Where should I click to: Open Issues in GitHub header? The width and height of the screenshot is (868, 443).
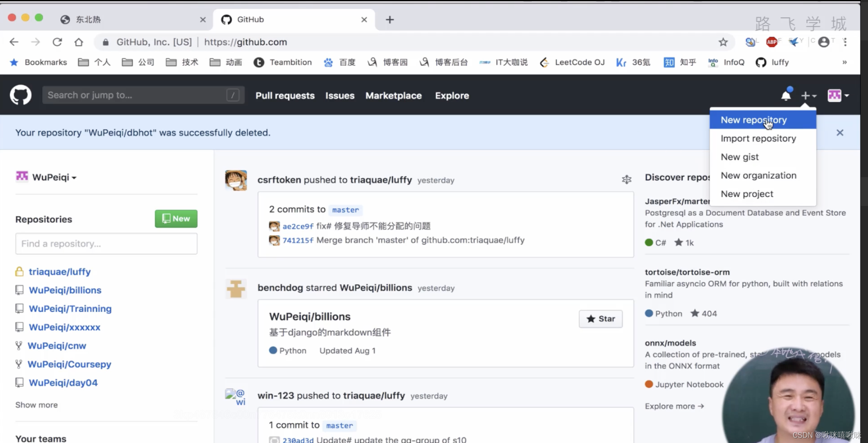340,96
